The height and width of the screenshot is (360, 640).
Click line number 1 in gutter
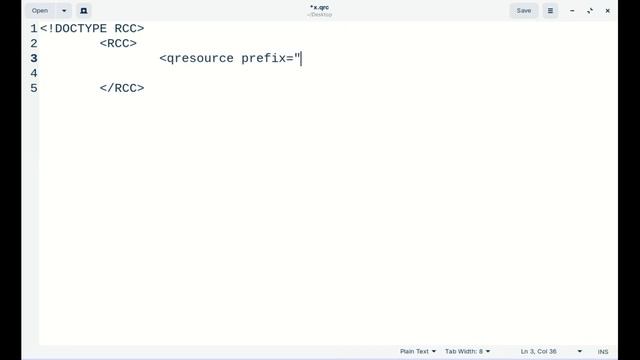coord(34,29)
